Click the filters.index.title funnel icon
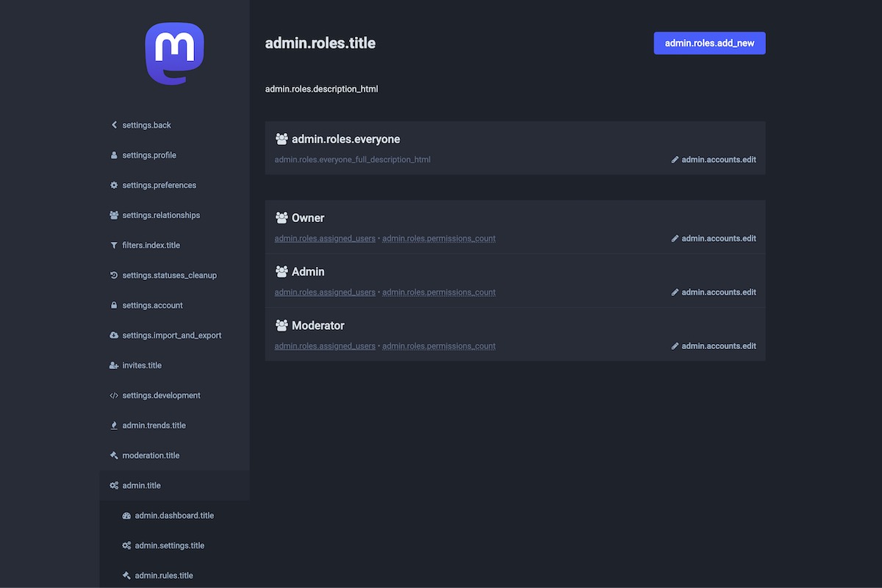 114,245
